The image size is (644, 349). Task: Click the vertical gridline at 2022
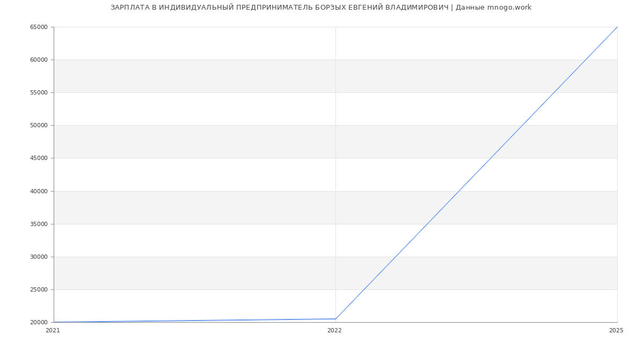335,161
